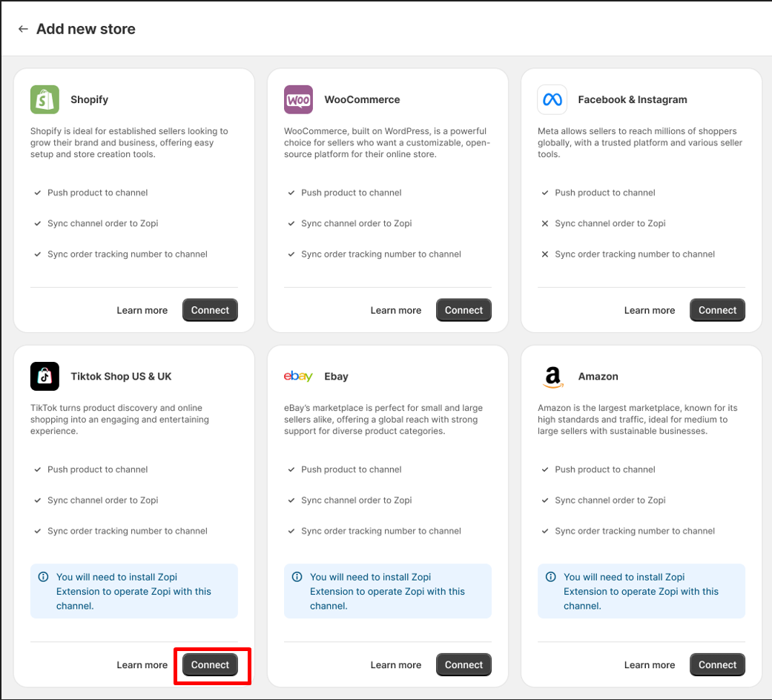Connect the WooCommerce store
The height and width of the screenshot is (700, 772).
[463, 310]
